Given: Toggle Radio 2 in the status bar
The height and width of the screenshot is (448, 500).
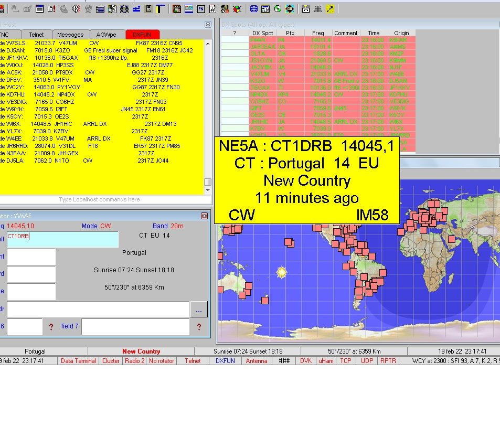Looking at the screenshot, I should click(134, 360).
